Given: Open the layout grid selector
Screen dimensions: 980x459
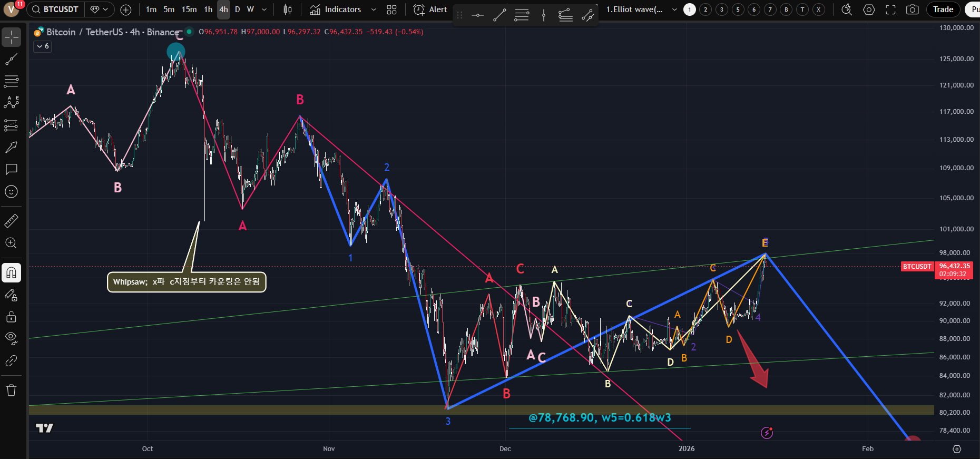Looking at the screenshot, I should coord(391,9).
